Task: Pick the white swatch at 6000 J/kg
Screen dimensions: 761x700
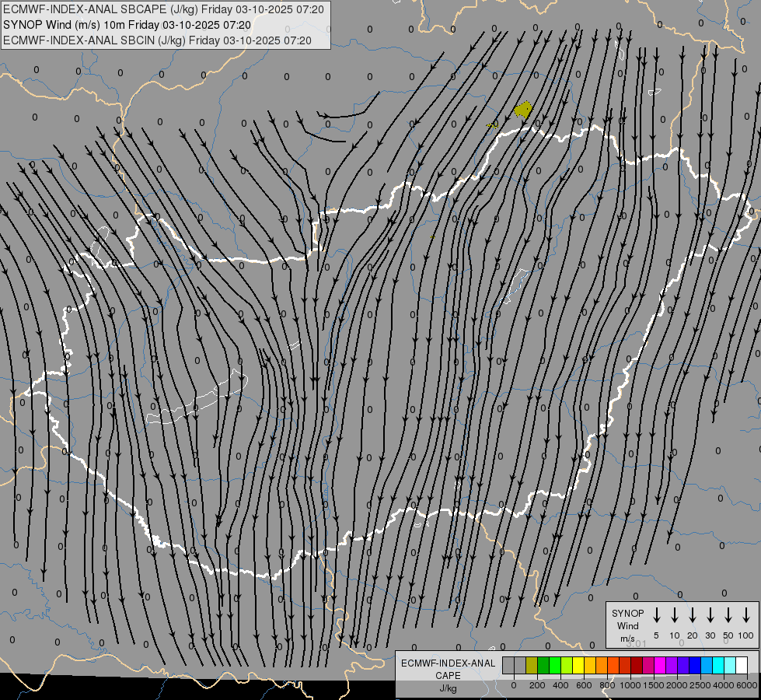Action: click(742, 665)
